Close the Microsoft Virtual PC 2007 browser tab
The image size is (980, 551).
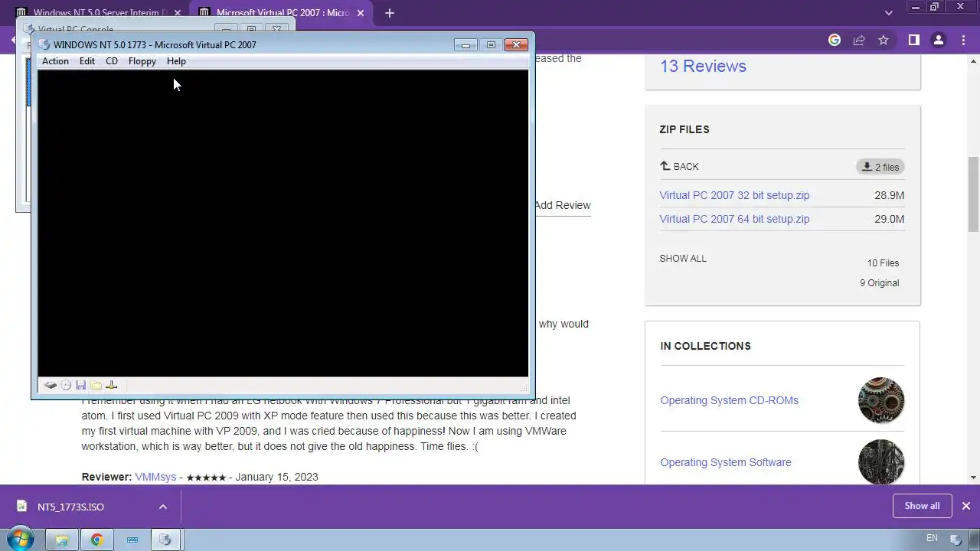[x=361, y=13]
